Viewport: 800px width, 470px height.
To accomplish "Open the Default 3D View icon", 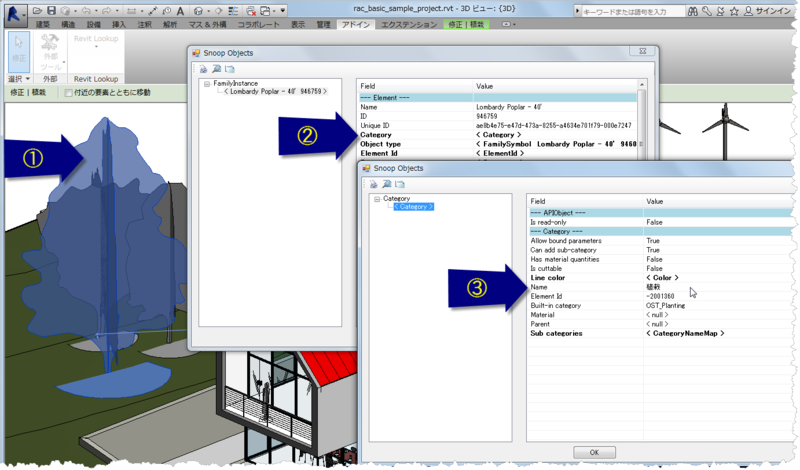I will coord(198,10).
